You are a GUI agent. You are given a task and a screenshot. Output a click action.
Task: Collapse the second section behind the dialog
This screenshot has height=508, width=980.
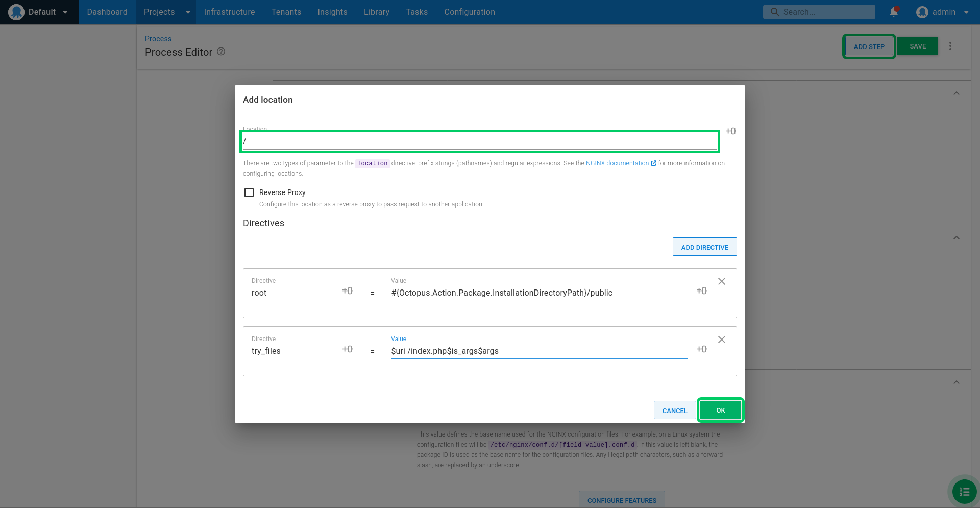click(957, 238)
